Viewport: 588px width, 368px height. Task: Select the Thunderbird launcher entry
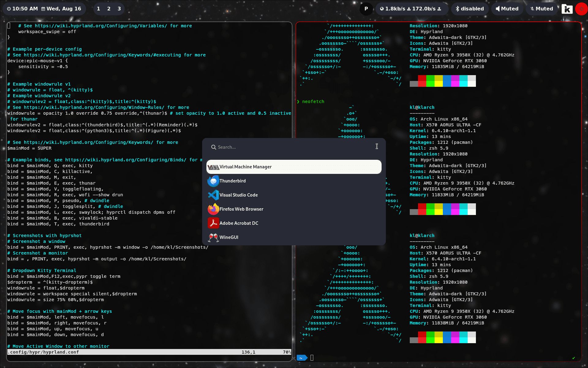coord(294,181)
